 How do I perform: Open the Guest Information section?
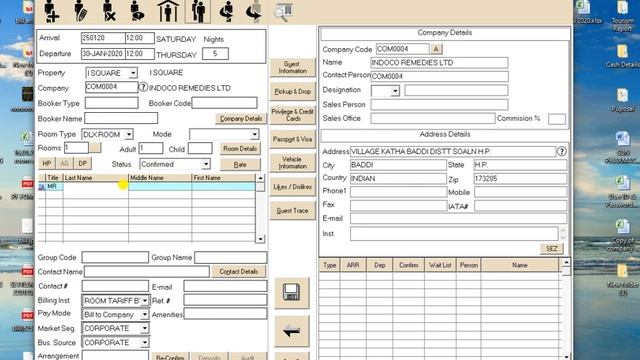292,67
